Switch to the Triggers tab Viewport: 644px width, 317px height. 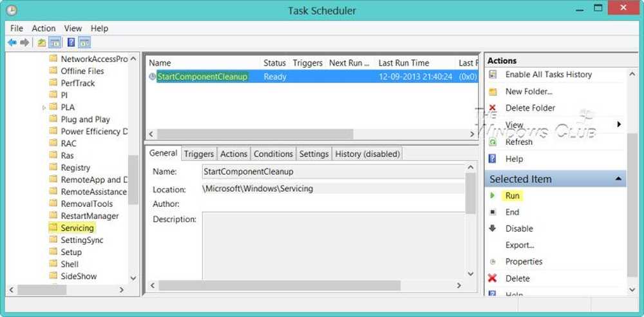click(x=199, y=154)
